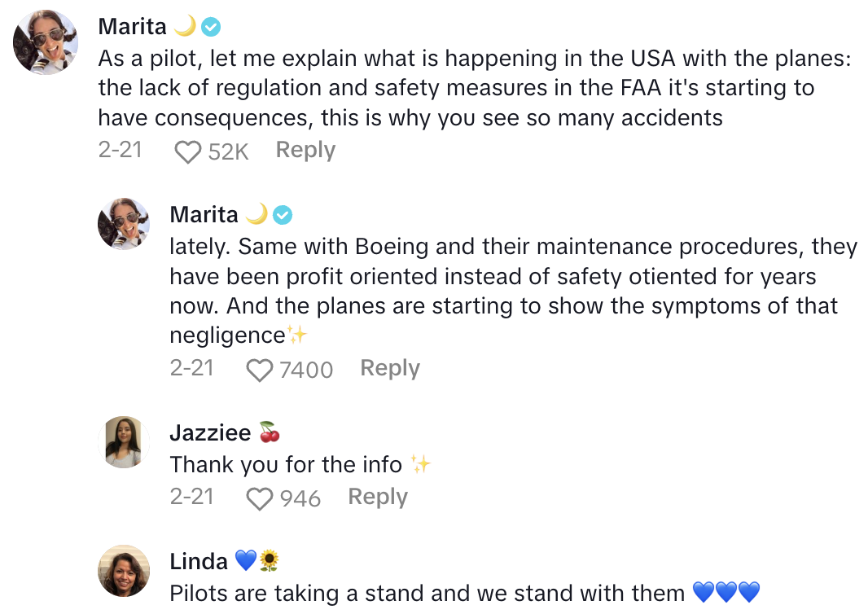Open the Jazziee username link

210,432
